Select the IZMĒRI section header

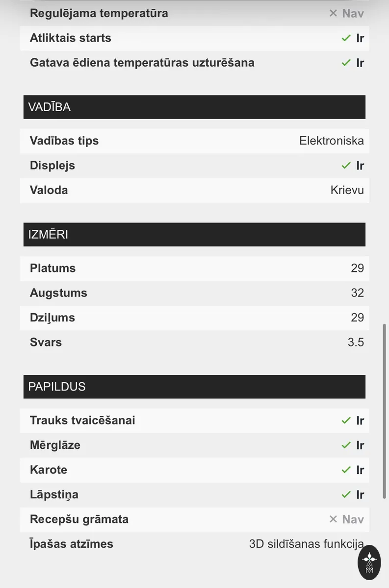click(194, 234)
